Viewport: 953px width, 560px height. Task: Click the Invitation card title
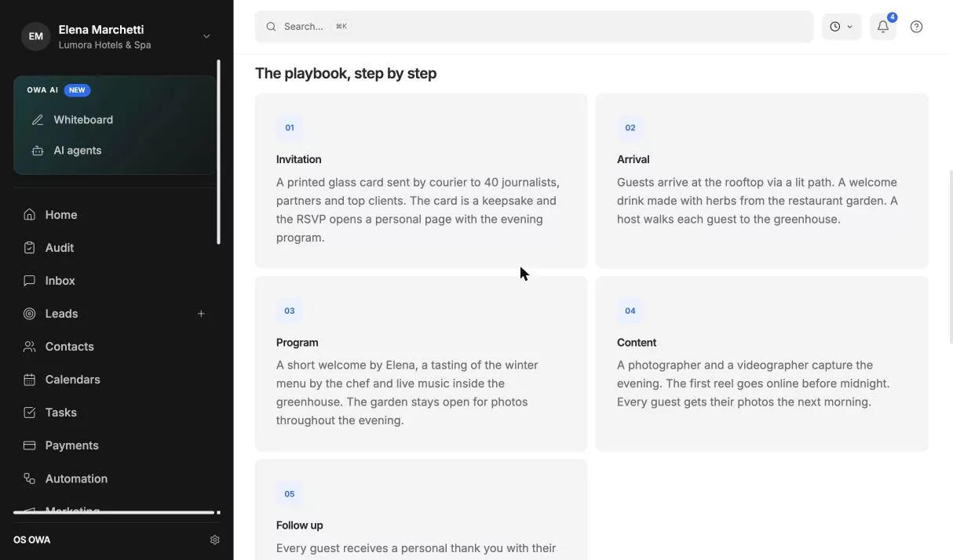(299, 159)
